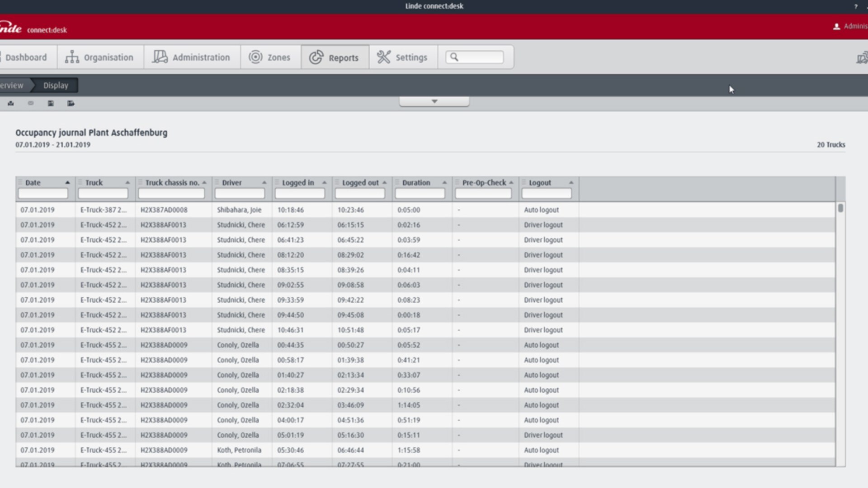Viewport: 868px width, 488px height.
Task: Sort by the Driver column arrow
Action: click(x=264, y=183)
